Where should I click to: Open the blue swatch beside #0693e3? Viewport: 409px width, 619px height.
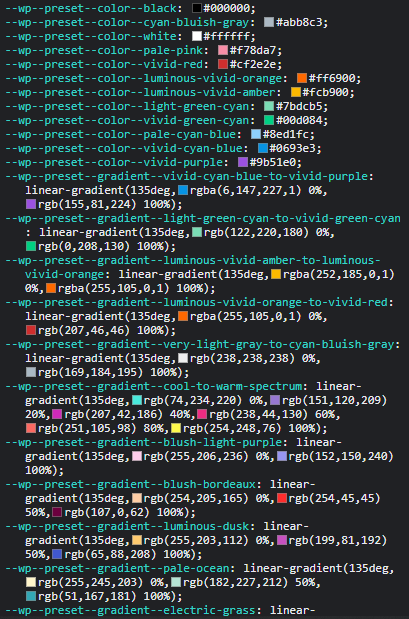263,148
